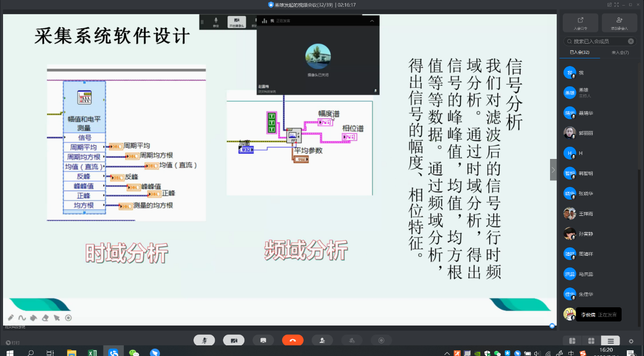The height and width of the screenshot is (356, 644).
Task: Select the curve line drawing tool
Action: click(x=22, y=318)
